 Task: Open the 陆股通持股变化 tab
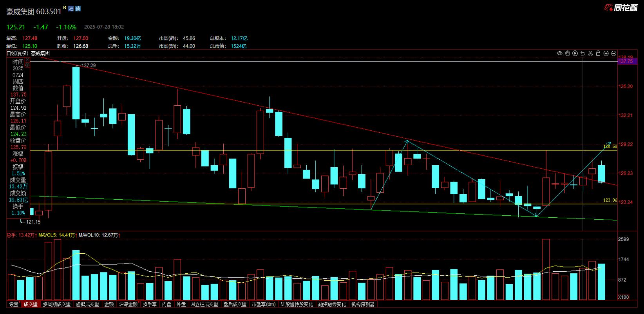(x=297, y=304)
